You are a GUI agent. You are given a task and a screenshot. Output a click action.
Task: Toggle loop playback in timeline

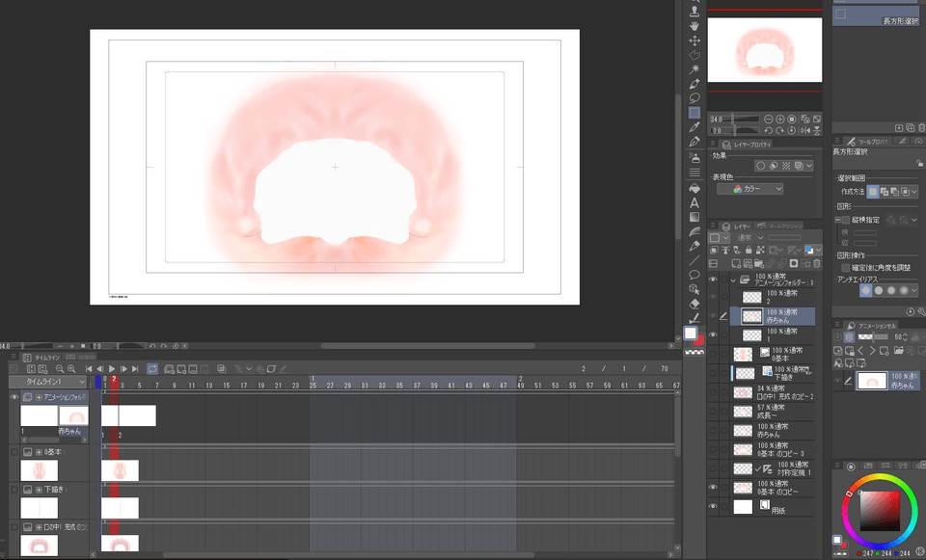tap(152, 368)
